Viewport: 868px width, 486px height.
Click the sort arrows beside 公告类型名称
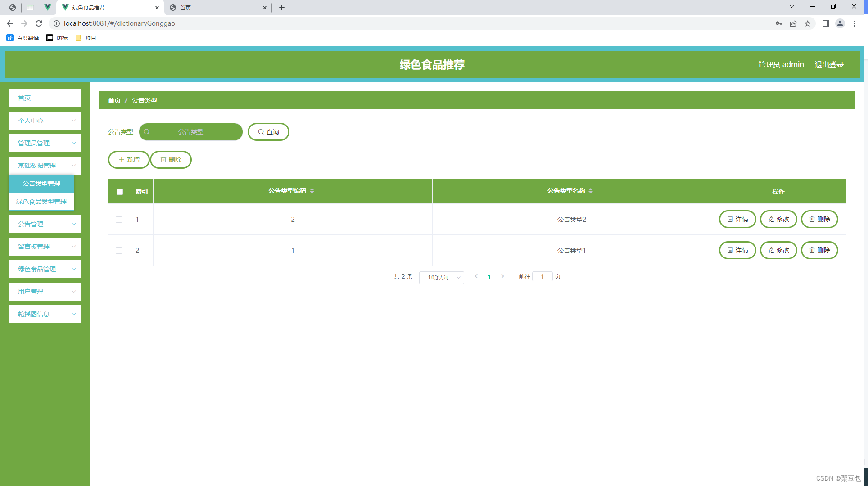(591, 191)
